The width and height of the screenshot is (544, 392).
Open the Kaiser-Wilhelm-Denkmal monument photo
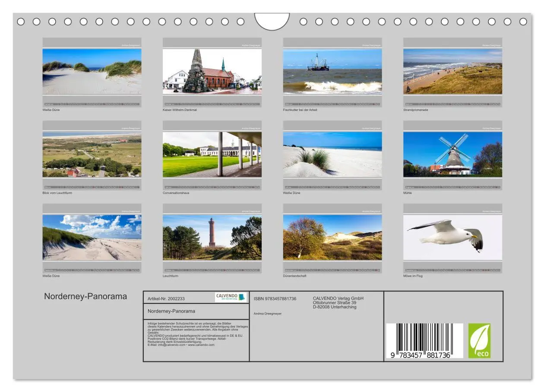click(x=212, y=71)
